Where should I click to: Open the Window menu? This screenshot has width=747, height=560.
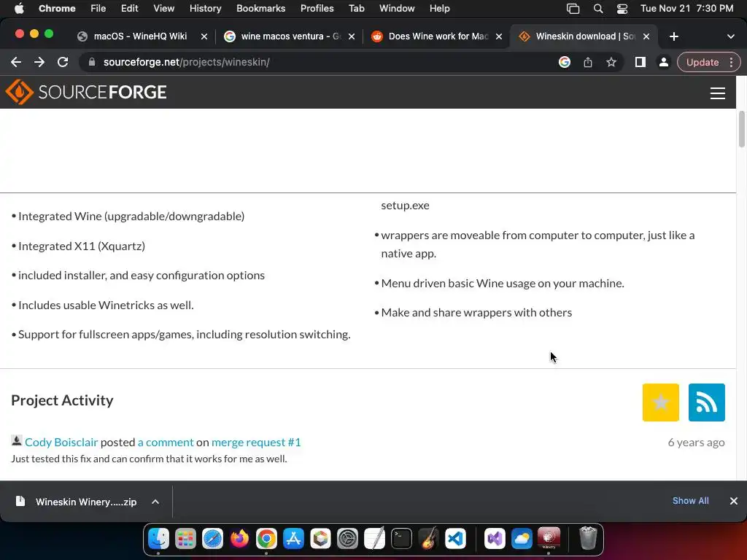397,9
